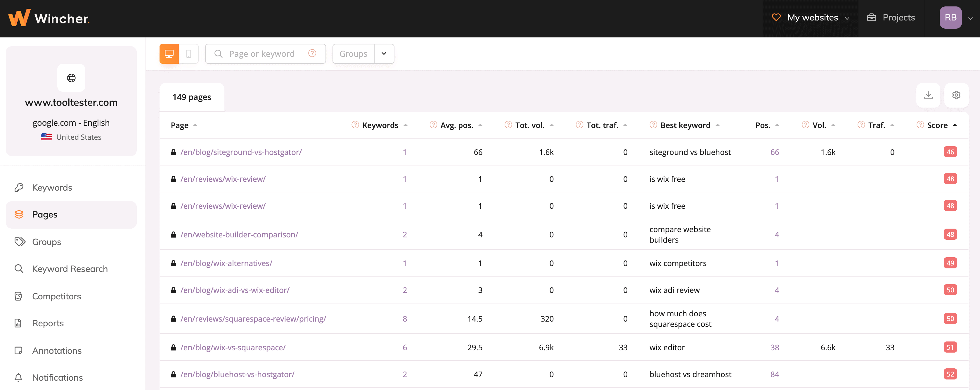The height and width of the screenshot is (390, 980).
Task: Click the United States flag icon
Action: tap(46, 137)
